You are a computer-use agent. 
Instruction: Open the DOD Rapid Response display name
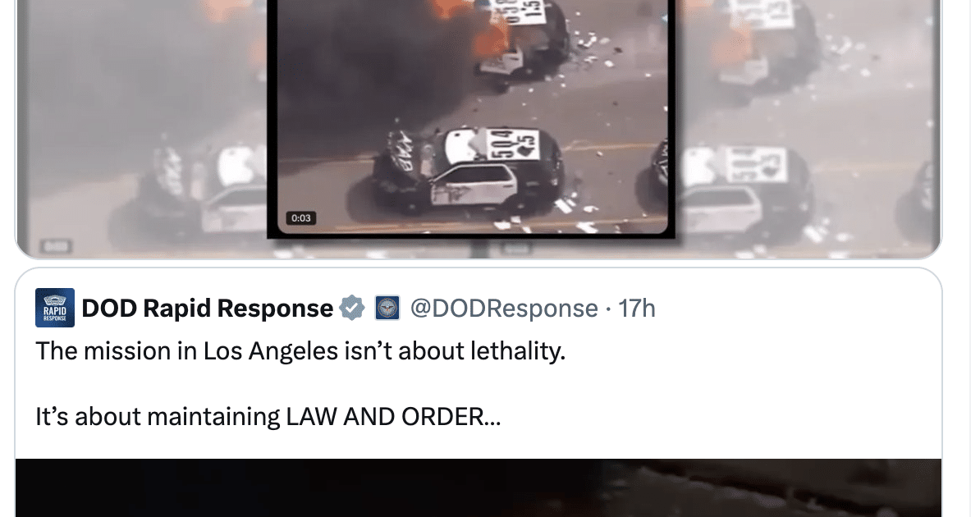[x=208, y=309]
